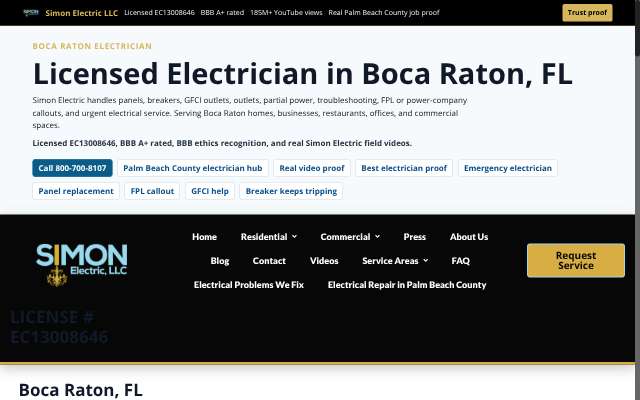The height and width of the screenshot is (400, 640).
Task: Expand the Commercial dropdown chevron
Action: tap(378, 237)
